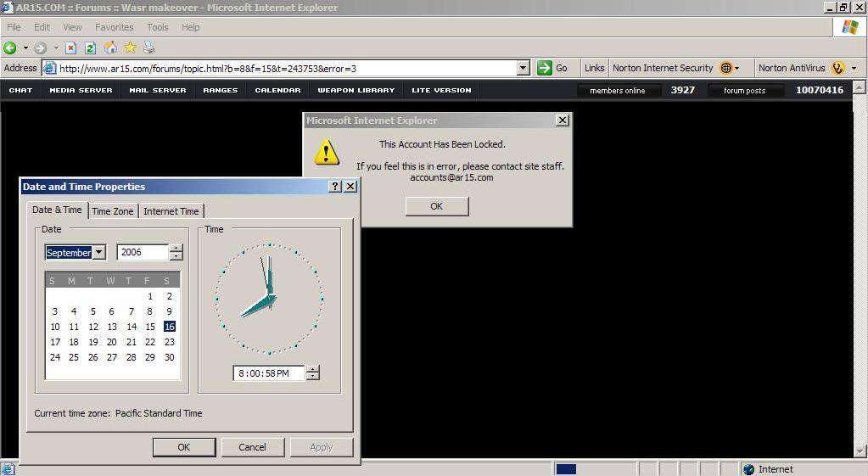
Task: Open the CALENDAR link
Action: pyautogui.click(x=278, y=90)
